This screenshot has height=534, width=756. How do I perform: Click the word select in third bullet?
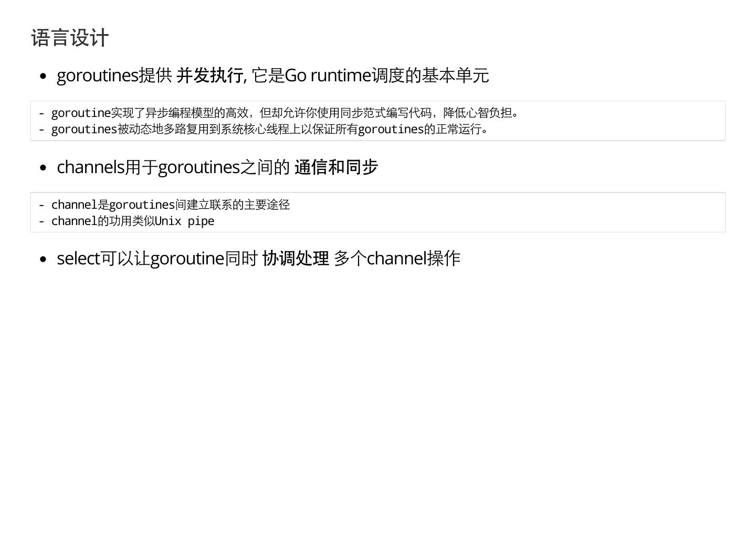click(x=78, y=258)
